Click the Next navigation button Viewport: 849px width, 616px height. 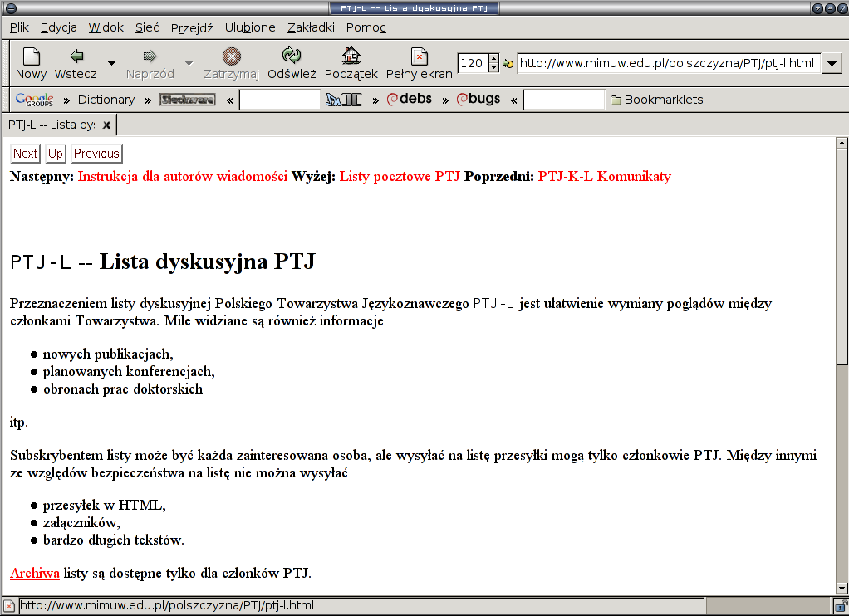pyautogui.click(x=25, y=154)
